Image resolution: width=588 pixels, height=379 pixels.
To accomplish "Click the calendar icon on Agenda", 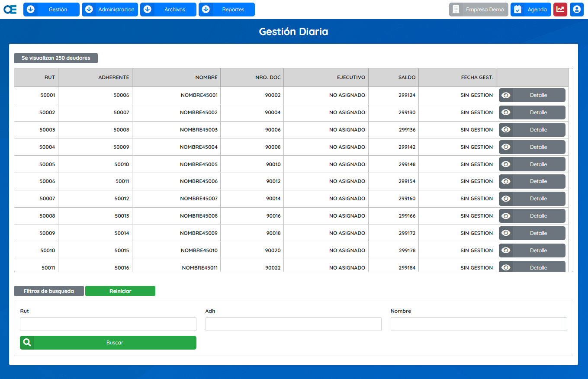I will (x=517, y=10).
